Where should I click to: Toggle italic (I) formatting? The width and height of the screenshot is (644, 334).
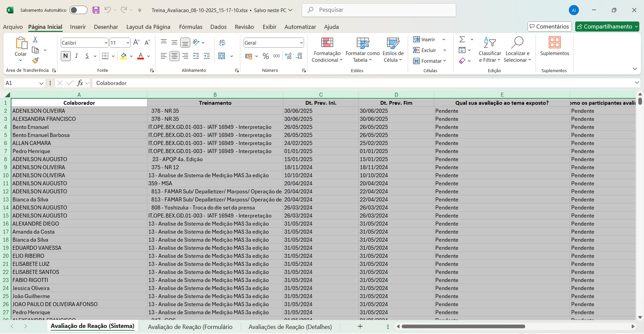coord(77,56)
